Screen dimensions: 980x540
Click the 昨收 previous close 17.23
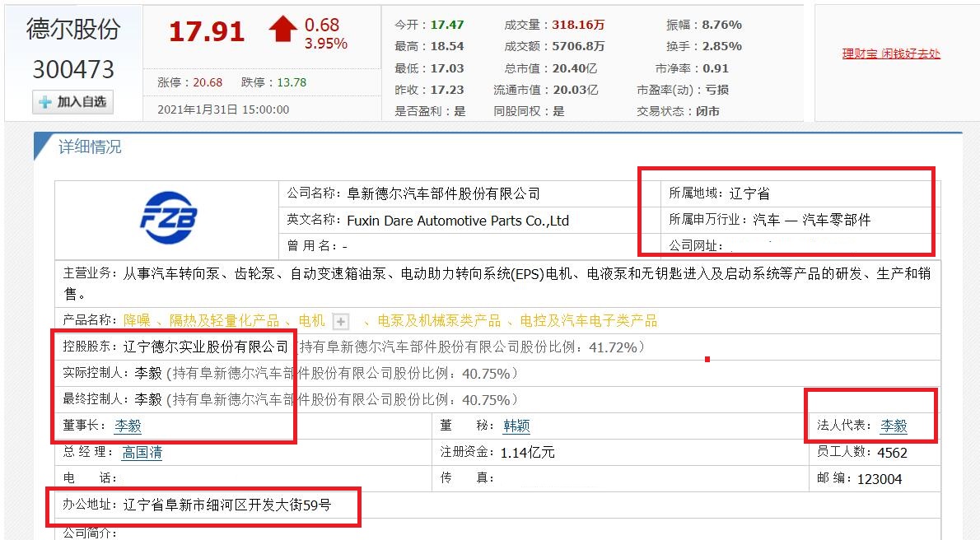tap(447, 90)
